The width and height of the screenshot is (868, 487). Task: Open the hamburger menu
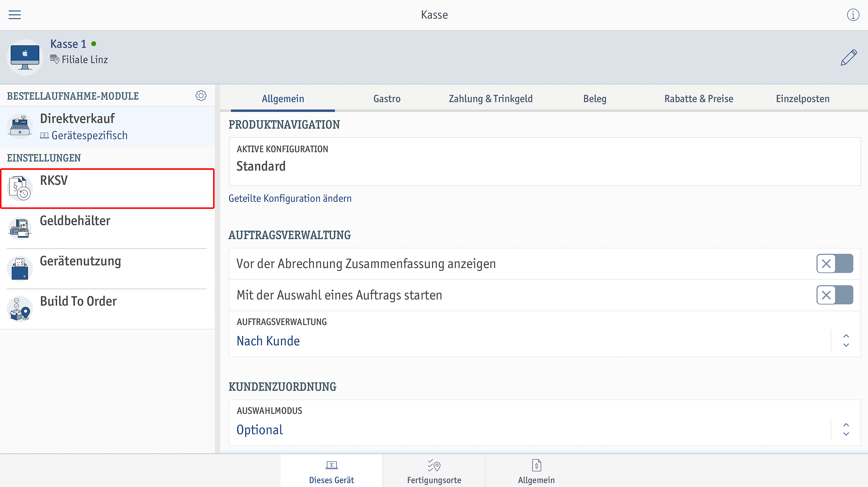tap(14, 15)
